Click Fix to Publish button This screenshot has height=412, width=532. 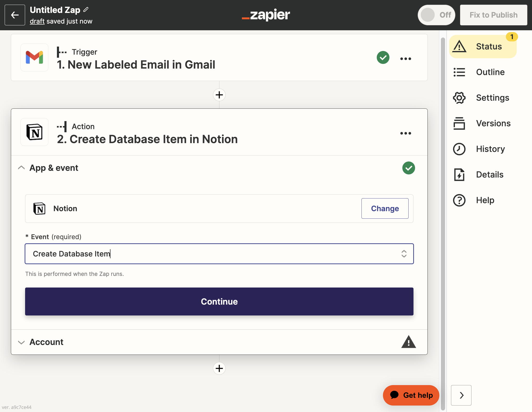point(493,15)
